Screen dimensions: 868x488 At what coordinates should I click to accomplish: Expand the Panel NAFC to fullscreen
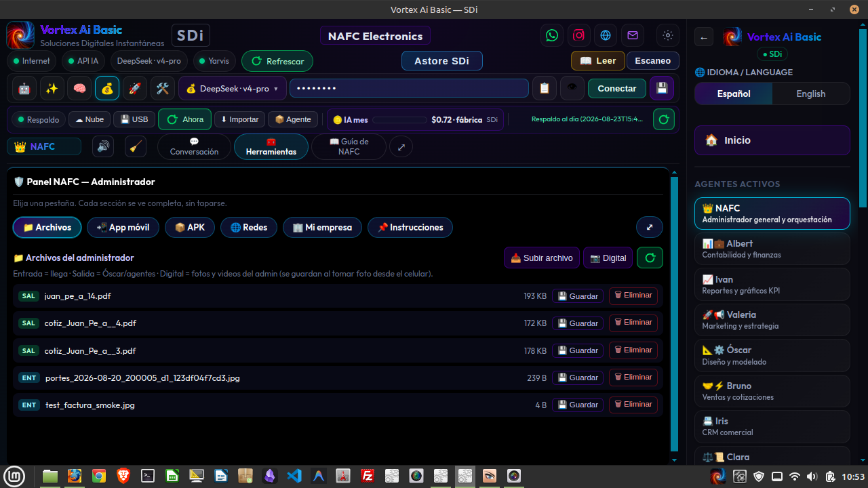click(x=650, y=227)
